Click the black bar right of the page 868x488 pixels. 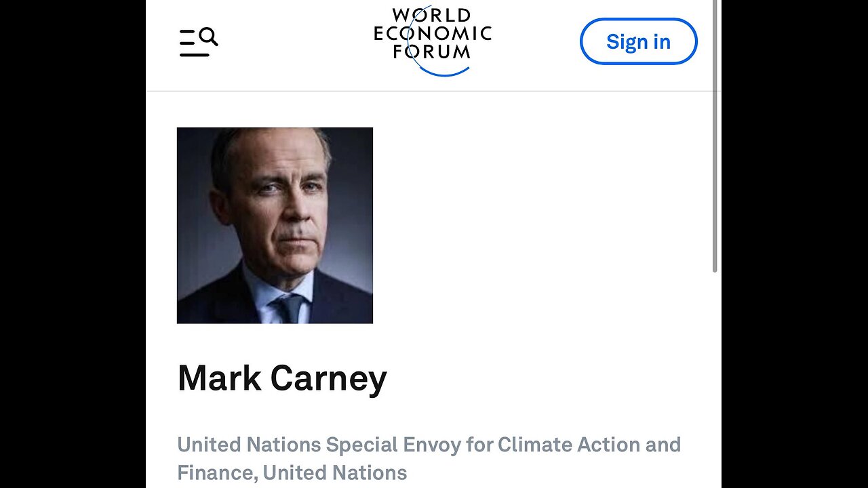tap(795, 244)
